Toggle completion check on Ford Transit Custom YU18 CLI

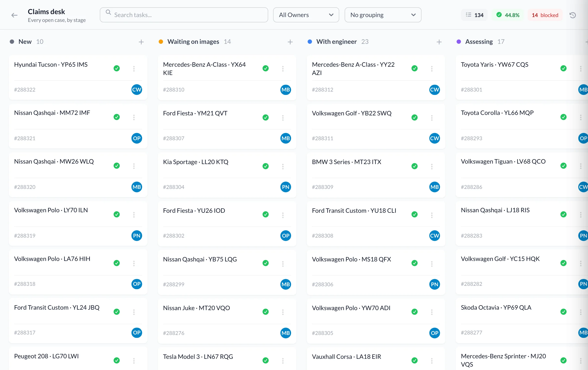[415, 214]
